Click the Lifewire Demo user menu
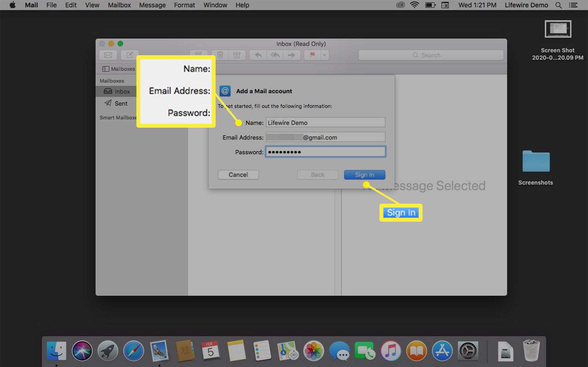 coord(526,5)
